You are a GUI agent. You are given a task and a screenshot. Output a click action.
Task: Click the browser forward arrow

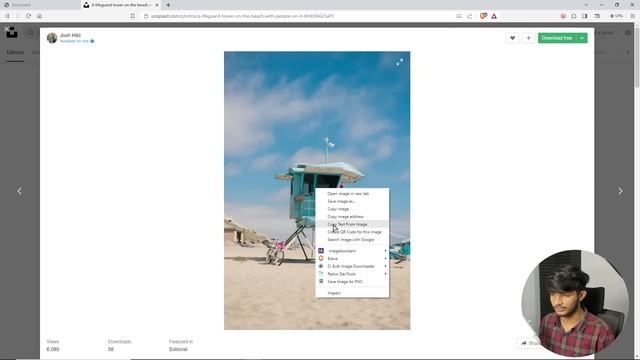18,16
